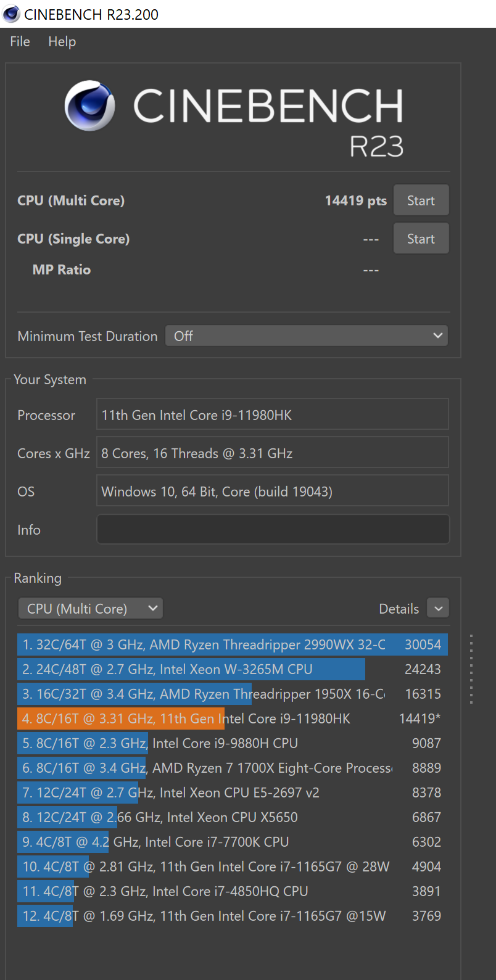Select the Intel Xeon W-3265M ranking row
The height and width of the screenshot is (980, 496).
[233, 669]
